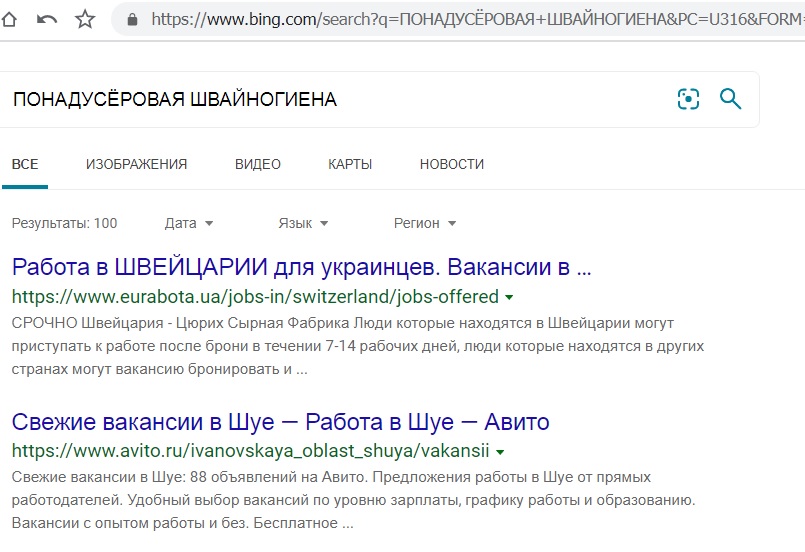Viewport: 805px width, 552px height.
Task: Click the browser Home icon
Action: 9,20
